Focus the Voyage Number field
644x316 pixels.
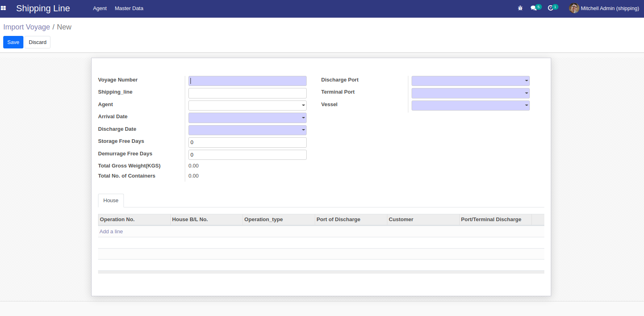(x=247, y=81)
